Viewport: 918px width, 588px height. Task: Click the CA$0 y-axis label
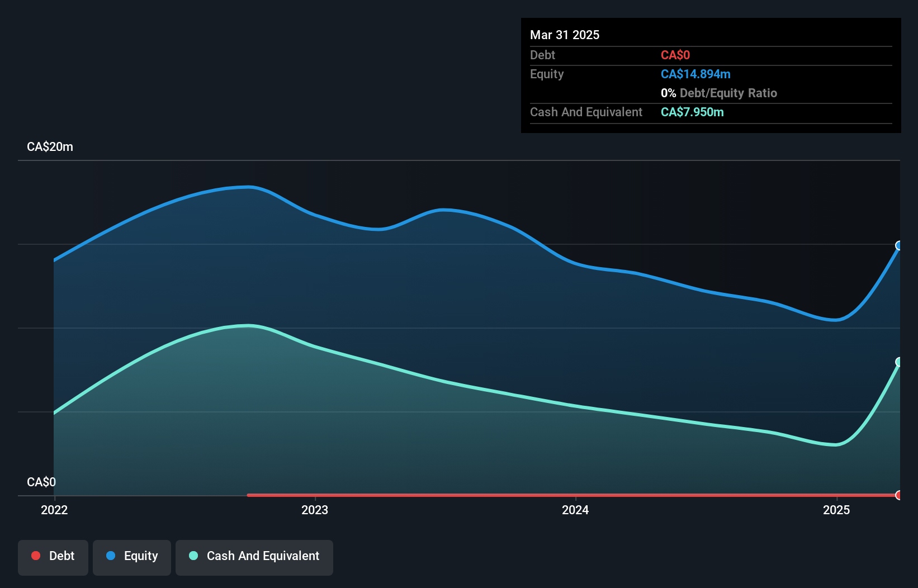41,482
